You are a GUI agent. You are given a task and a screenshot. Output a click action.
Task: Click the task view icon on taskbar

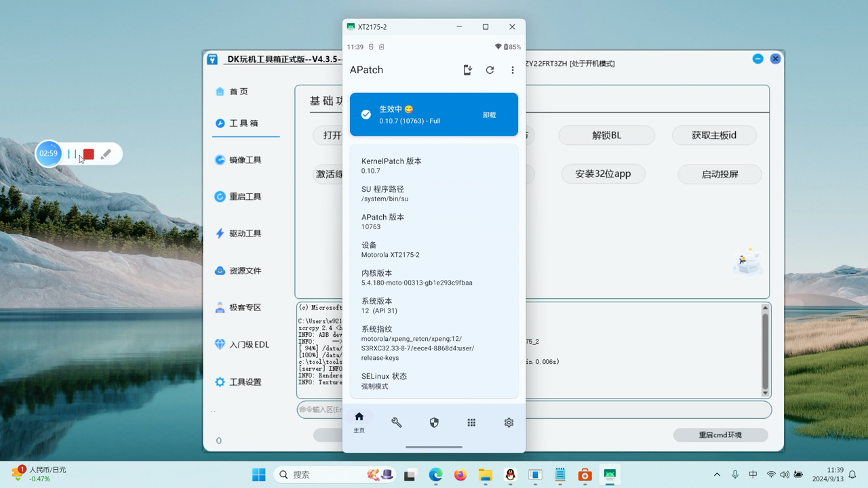tap(410, 474)
